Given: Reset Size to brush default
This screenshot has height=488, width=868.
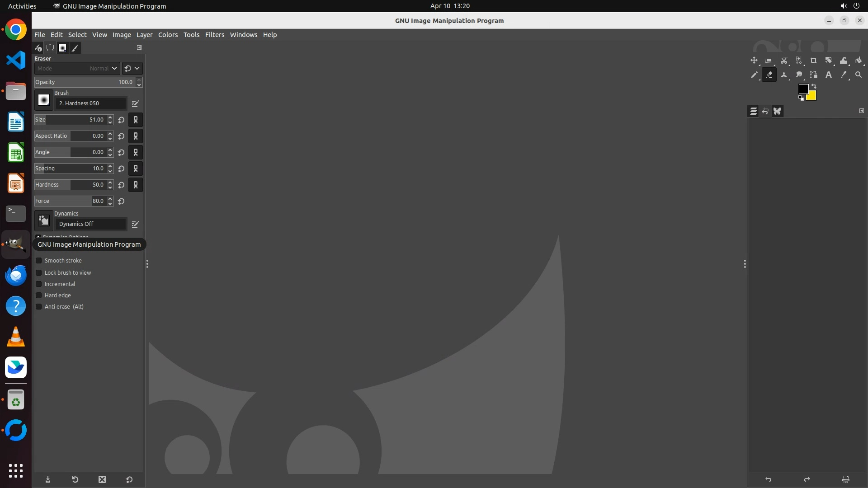Looking at the screenshot, I should tap(121, 120).
